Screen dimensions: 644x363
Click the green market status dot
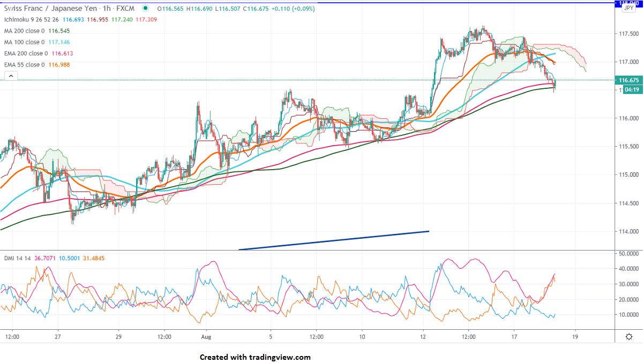[x=146, y=9]
